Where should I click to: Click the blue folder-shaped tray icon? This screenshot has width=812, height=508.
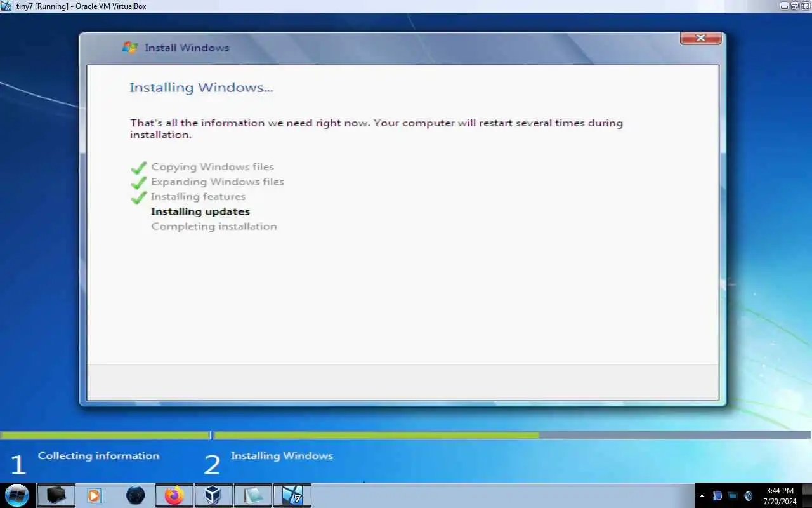coord(733,495)
